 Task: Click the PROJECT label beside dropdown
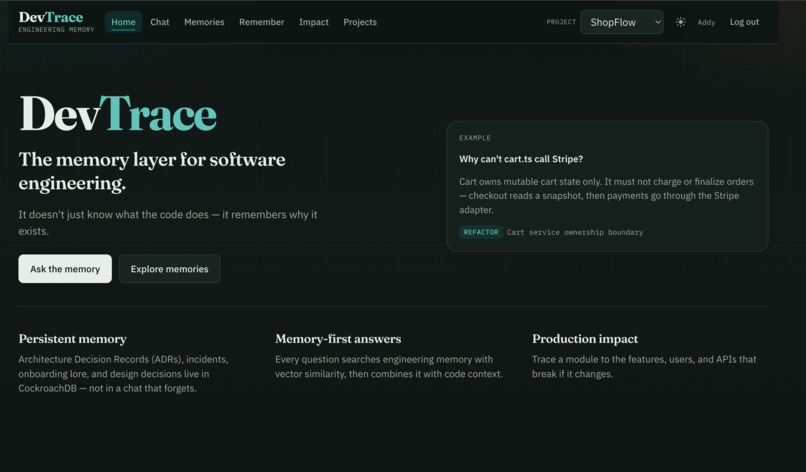coord(561,22)
